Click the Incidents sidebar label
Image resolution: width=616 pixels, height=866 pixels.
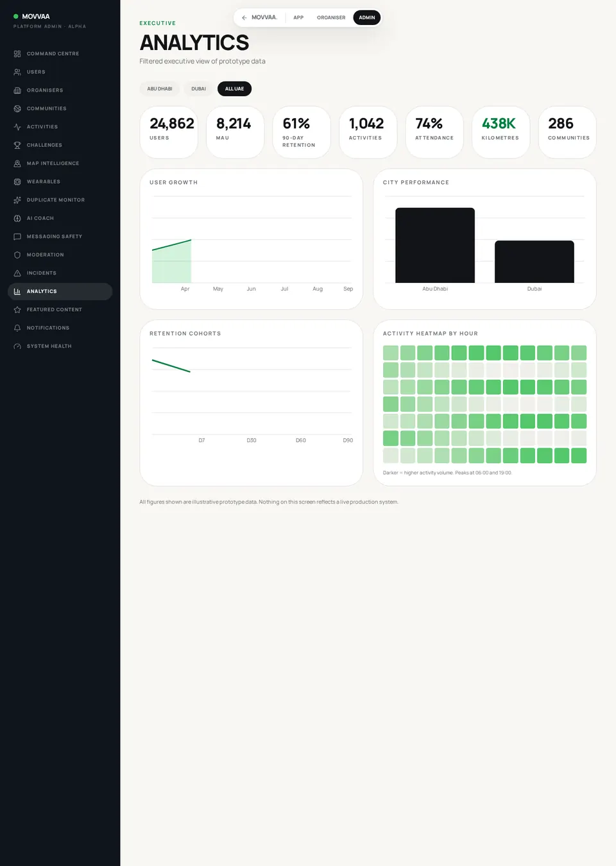point(42,273)
